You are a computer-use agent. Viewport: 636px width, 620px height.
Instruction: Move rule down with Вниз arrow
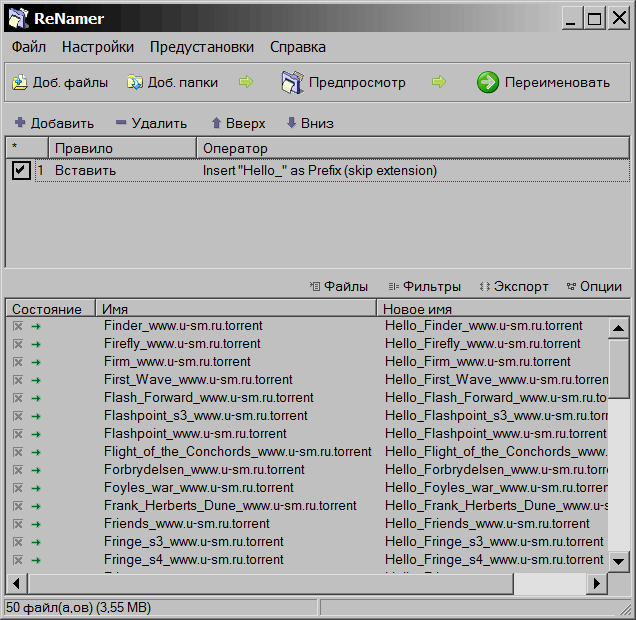coord(291,123)
